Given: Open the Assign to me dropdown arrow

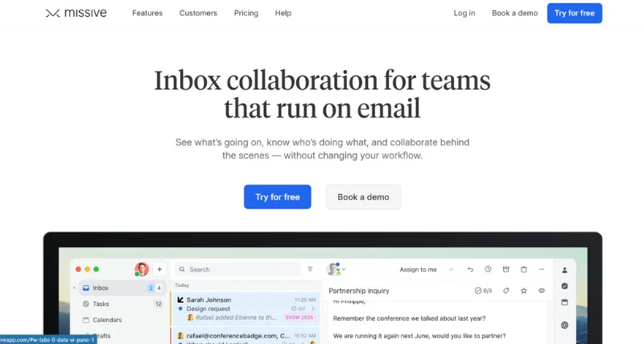Looking at the screenshot, I should (451, 269).
